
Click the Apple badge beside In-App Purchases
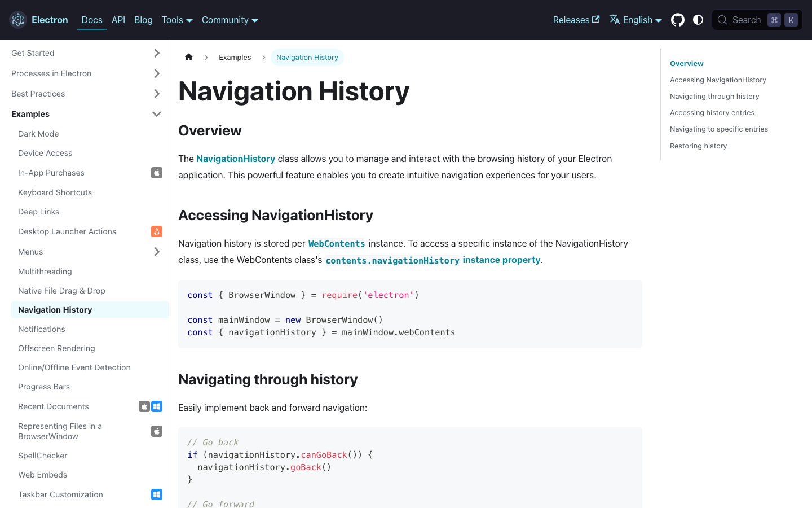tap(157, 173)
